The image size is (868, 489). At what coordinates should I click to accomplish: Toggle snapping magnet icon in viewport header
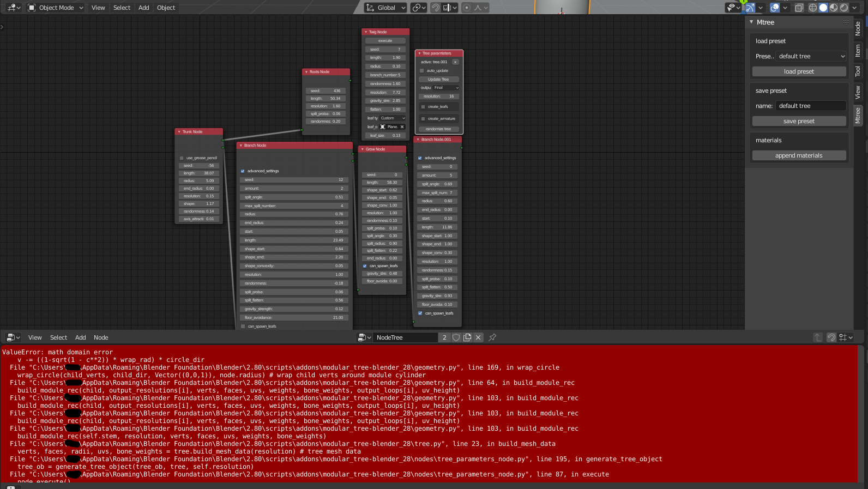(435, 8)
